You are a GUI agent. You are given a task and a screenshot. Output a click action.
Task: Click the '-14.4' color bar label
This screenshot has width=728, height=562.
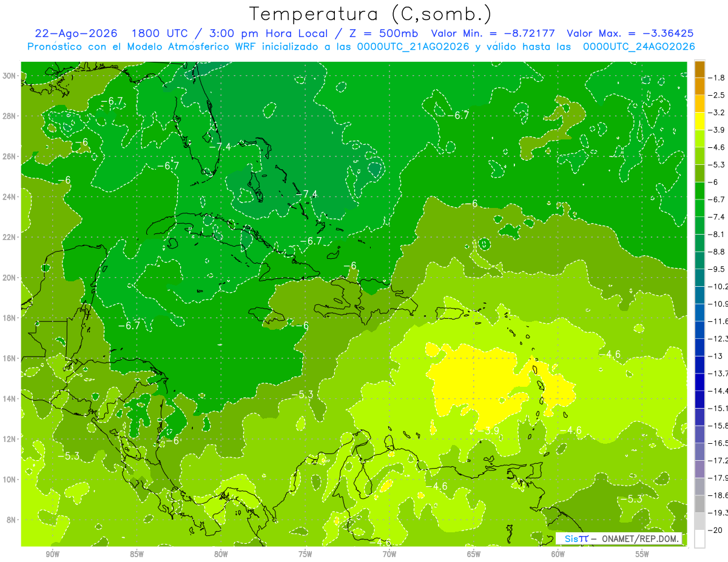tap(718, 391)
